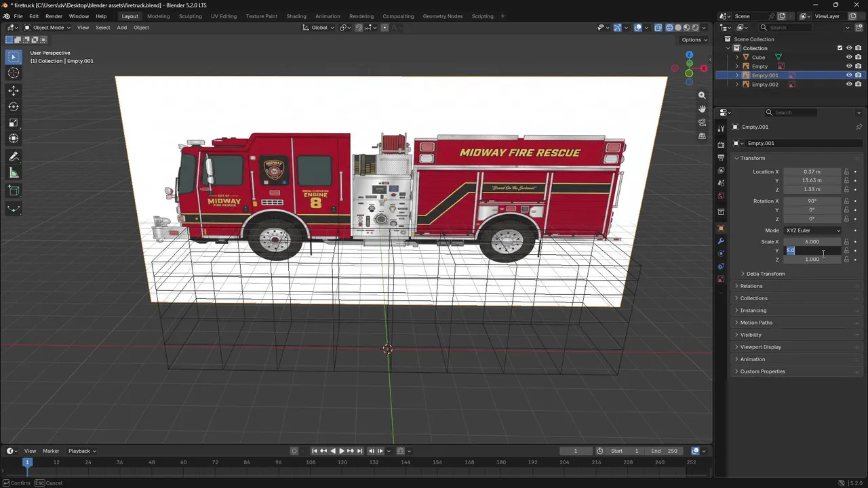The height and width of the screenshot is (488, 868).
Task: Click the Select Box tool
Action: [14, 57]
